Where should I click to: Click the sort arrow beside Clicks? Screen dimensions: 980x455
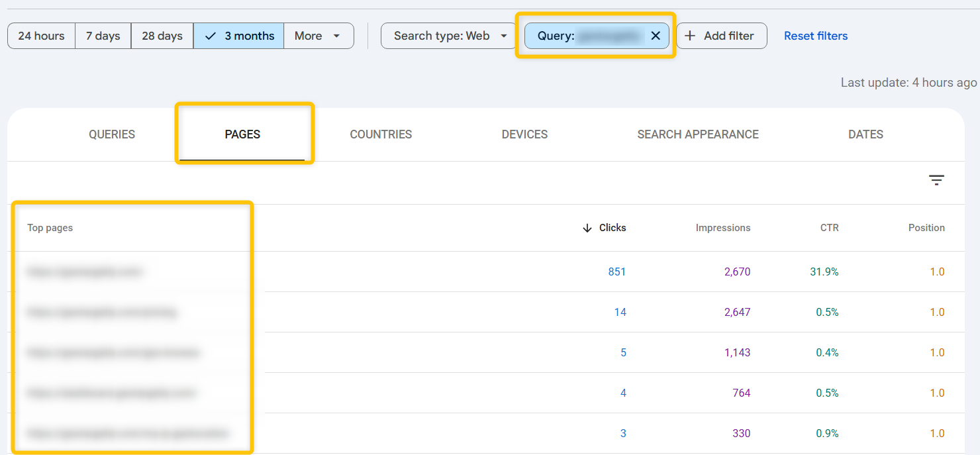[587, 228]
